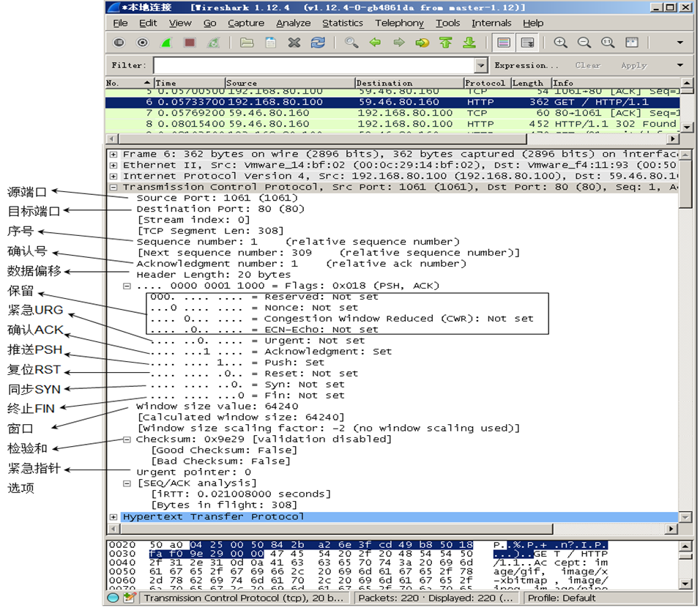Expand the Ethernet II tree node
Viewport: 700px width, 608px height.
(x=113, y=166)
